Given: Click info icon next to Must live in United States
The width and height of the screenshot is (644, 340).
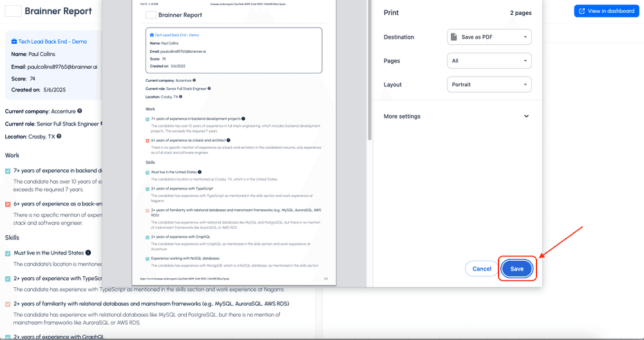Looking at the screenshot, I should click(x=88, y=253).
